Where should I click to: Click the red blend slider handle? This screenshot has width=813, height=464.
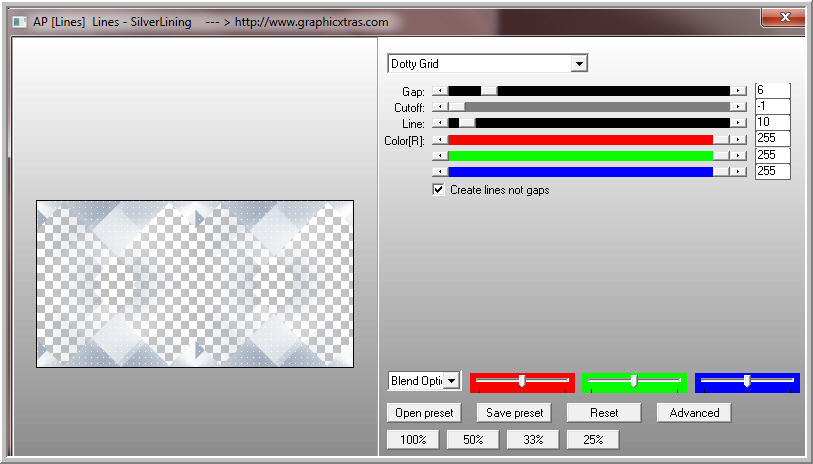(522, 381)
